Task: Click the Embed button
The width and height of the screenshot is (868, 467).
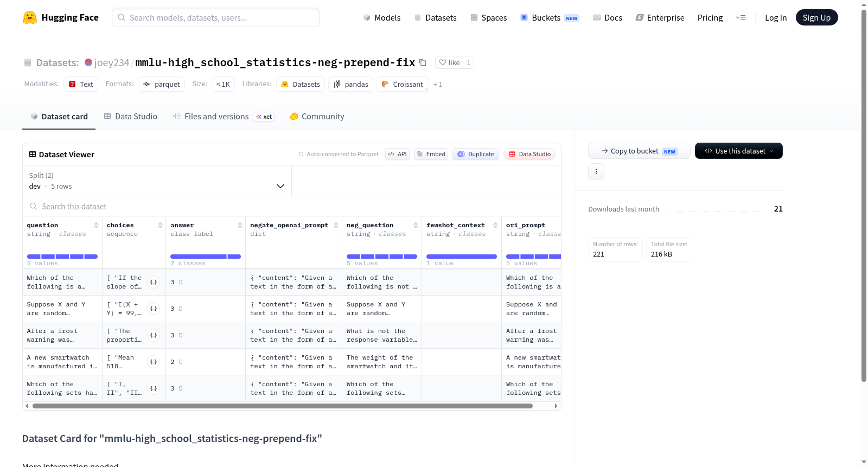Action: (431, 154)
